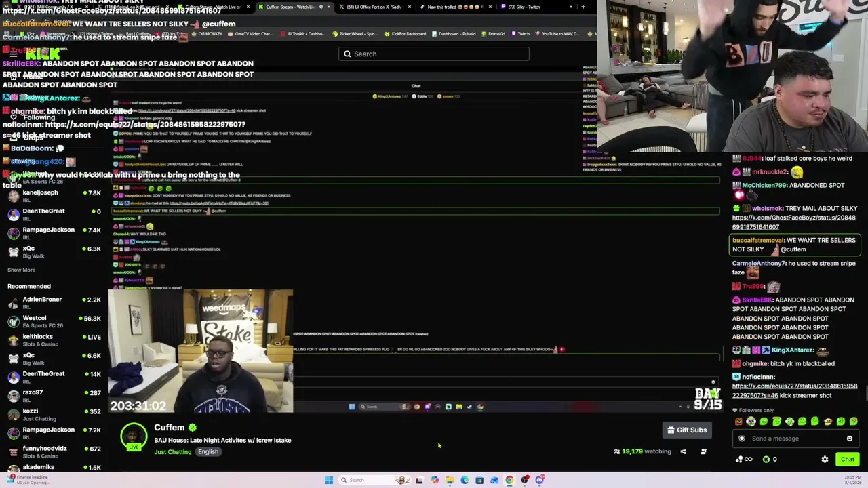Open GhostFaceBoyz x.com link in chat
Image resolution: width=868 pixels, height=488 pixels.
(x=793, y=222)
